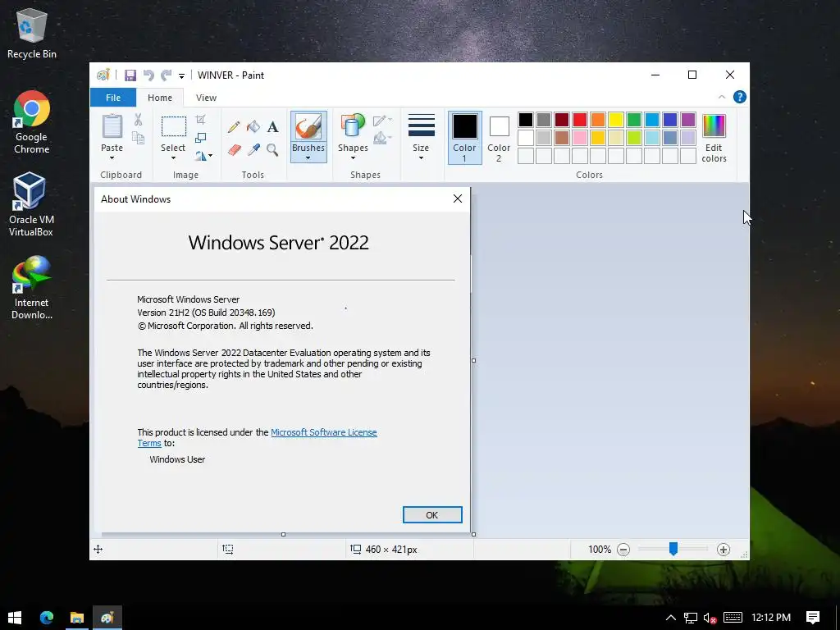The width and height of the screenshot is (840, 630).
Task: Click the blue Paint Help icon
Action: 740,97
